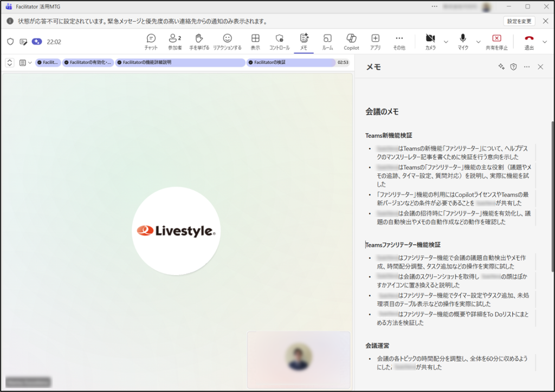Open the その他 more options menu
Viewport: 555px width, 392px height.
(399, 41)
